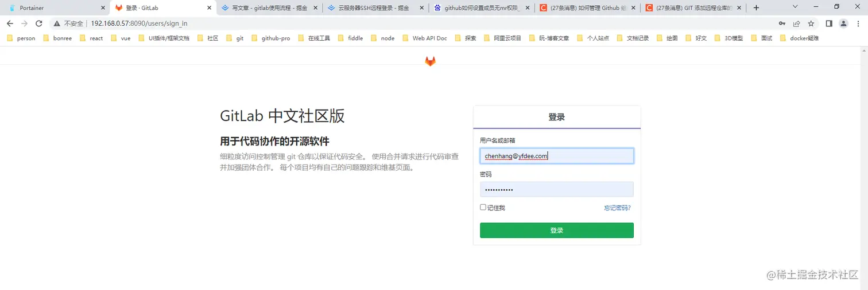Screen dimensions: 868x290
Task: Open the docker疑难 bookmark folder
Action: tap(799, 38)
